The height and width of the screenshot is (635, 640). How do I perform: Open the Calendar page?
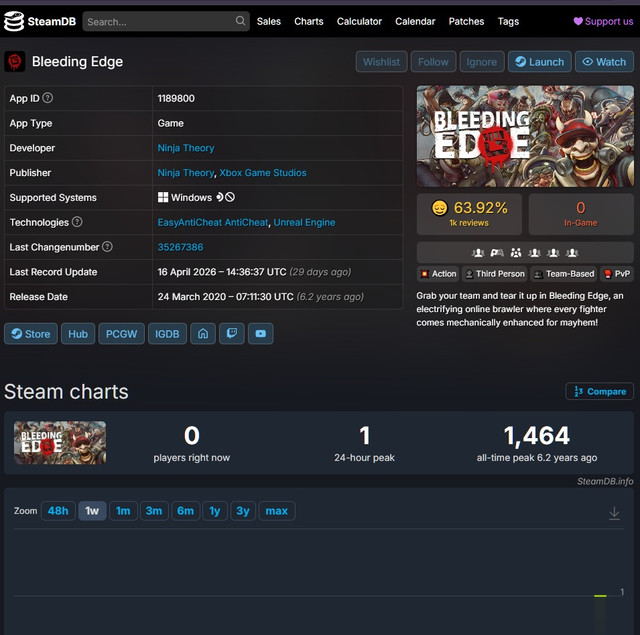click(415, 21)
